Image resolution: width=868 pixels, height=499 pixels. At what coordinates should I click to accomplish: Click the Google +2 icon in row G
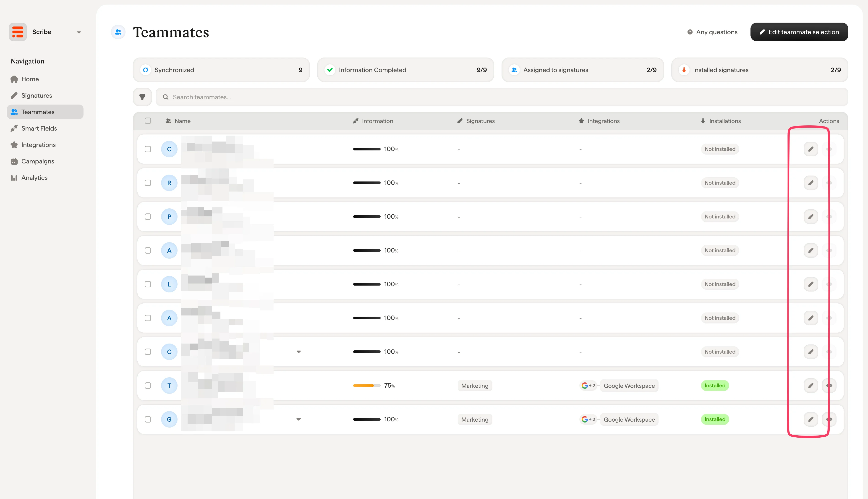click(588, 420)
